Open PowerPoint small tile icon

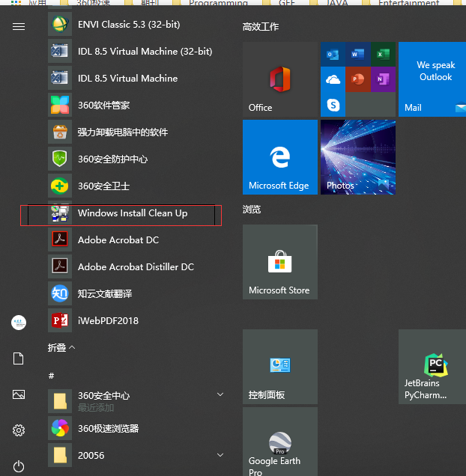coord(358,79)
